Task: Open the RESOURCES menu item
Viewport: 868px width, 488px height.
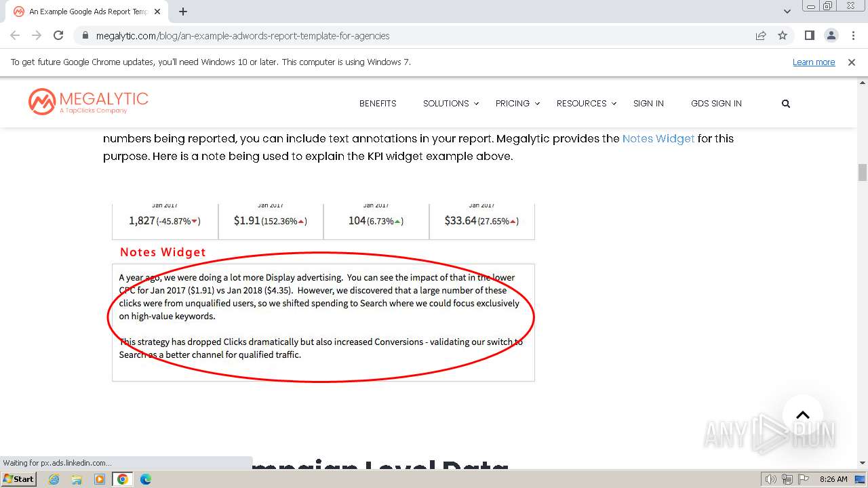Action: pos(582,104)
